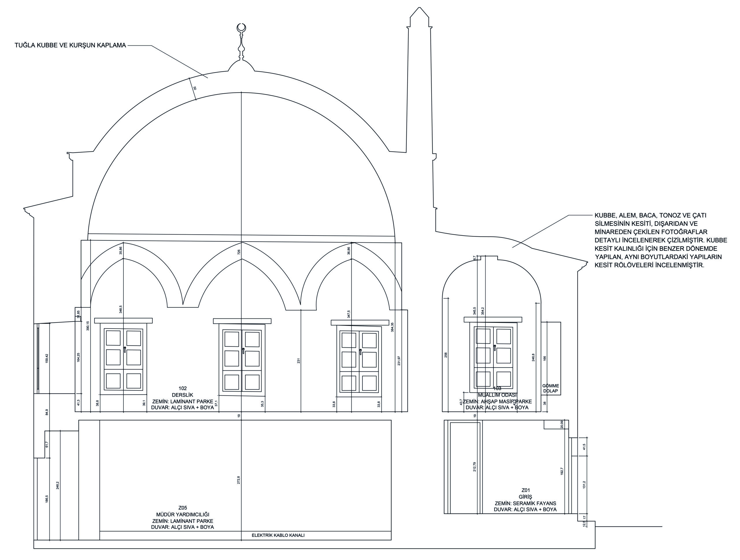Image resolution: width=740 pixels, height=560 pixels.
Task: Click the '272,8' vertical dimension text
Action: (238, 480)
